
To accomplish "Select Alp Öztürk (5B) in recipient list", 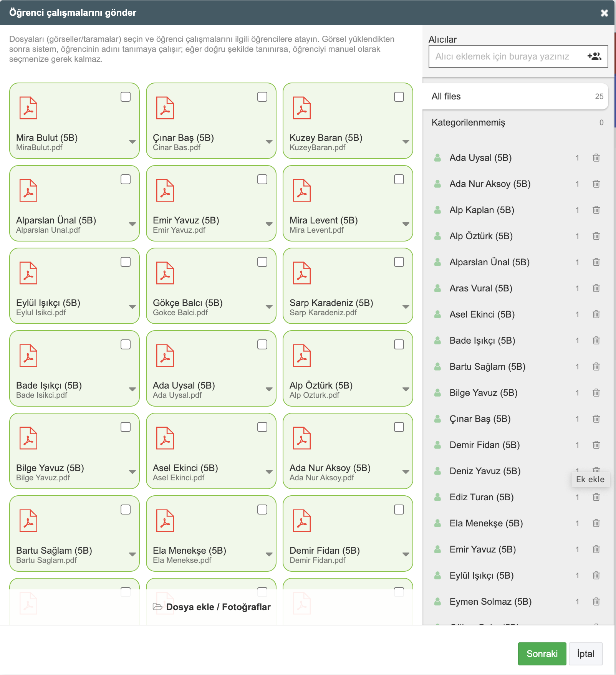I will (x=481, y=236).
